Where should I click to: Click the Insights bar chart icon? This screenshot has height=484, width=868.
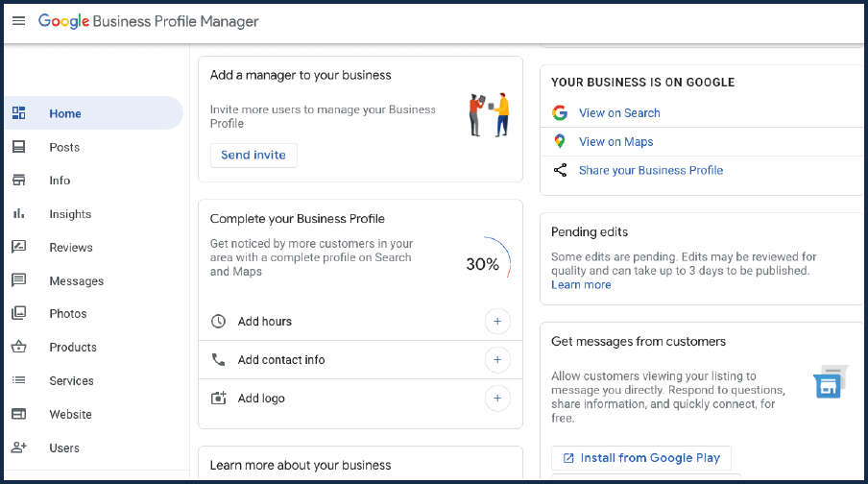coord(19,213)
